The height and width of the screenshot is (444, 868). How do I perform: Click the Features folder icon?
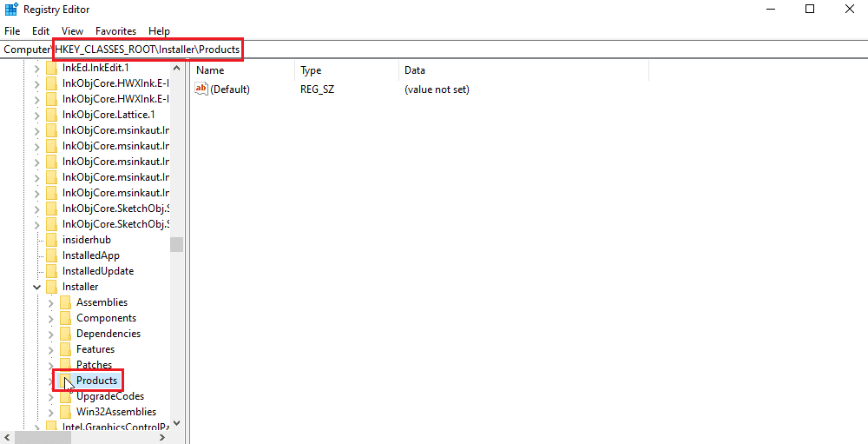click(65, 349)
